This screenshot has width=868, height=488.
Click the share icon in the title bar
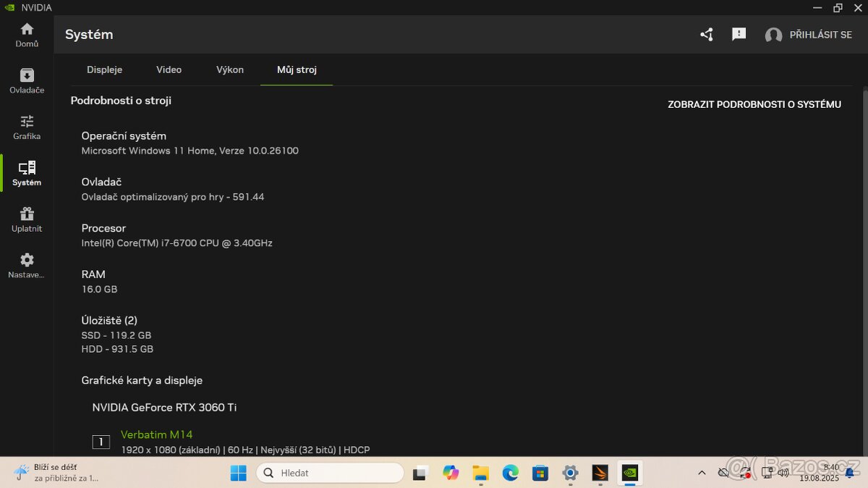click(x=706, y=34)
